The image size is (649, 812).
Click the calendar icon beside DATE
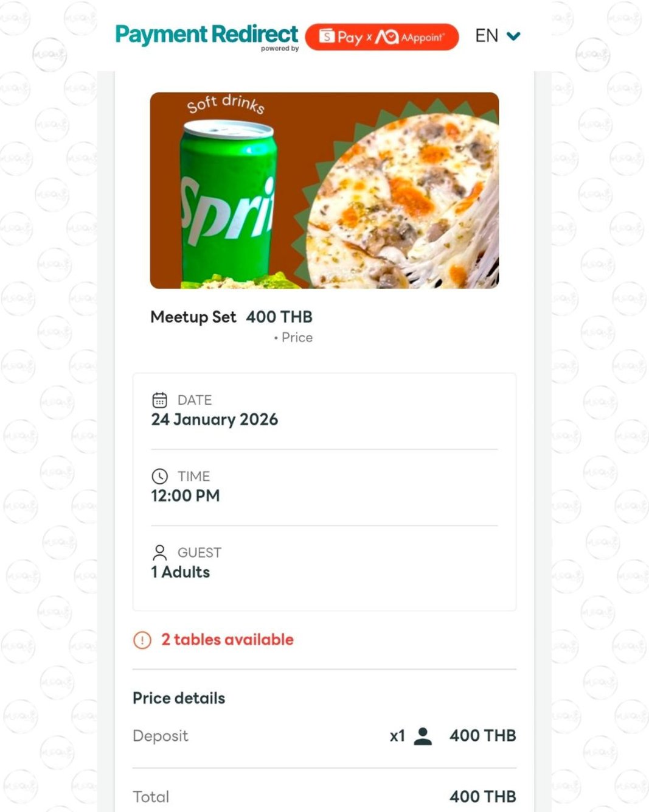159,400
